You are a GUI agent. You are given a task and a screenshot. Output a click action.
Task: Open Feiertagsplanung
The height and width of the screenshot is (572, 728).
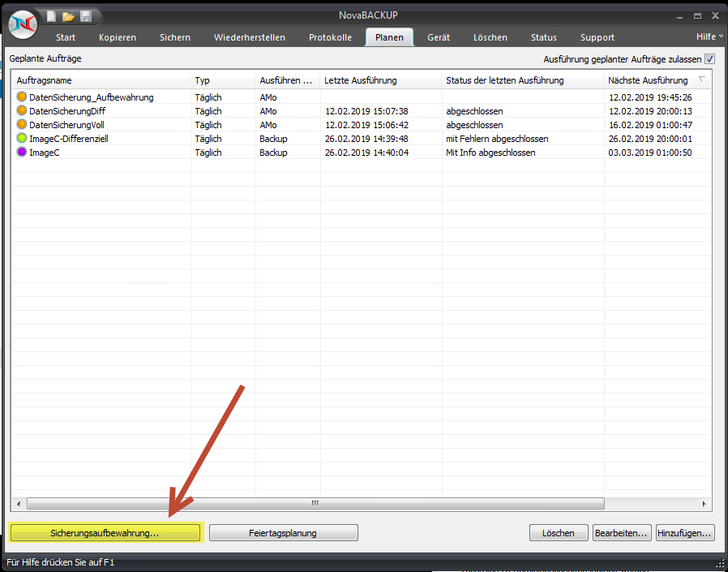(283, 533)
